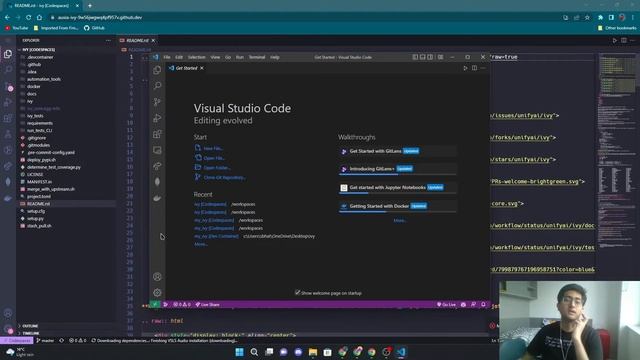This screenshot has width=640, height=360.
Task: Open notifications bell in purple status bar
Action: tap(483, 304)
